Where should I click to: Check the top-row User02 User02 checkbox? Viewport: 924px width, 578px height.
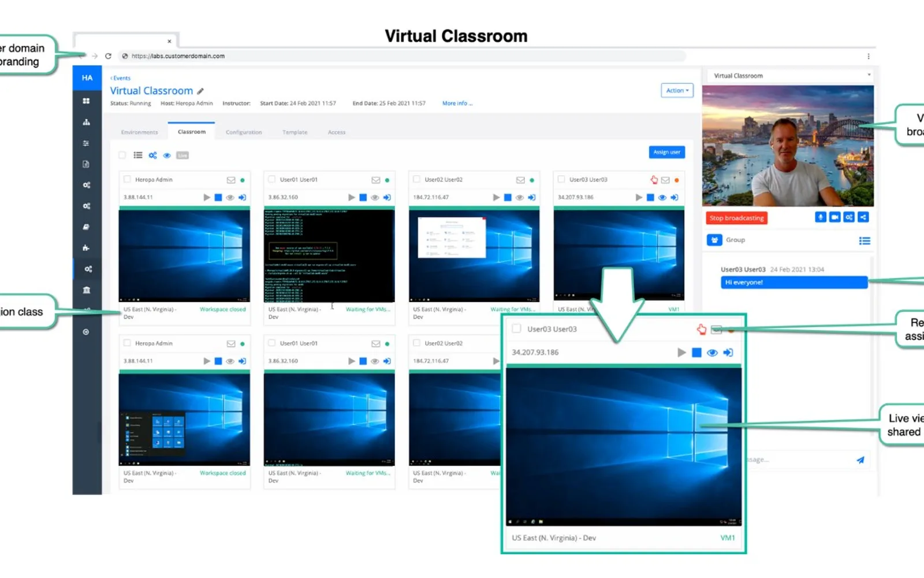(x=416, y=179)
